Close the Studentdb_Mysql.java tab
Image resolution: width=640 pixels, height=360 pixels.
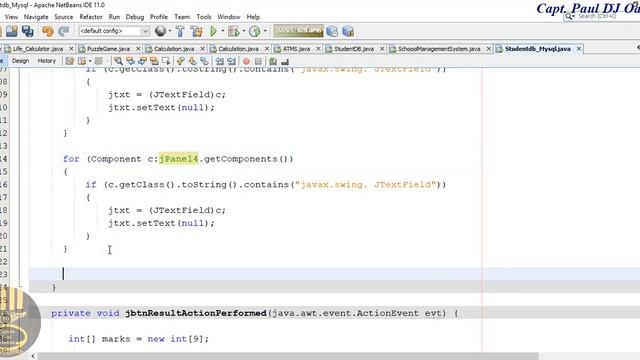579,49
